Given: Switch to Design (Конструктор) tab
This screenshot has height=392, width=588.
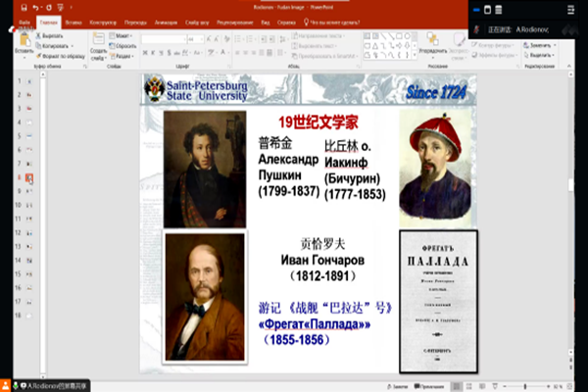Looking at the screenshot, I should point(103,23).
